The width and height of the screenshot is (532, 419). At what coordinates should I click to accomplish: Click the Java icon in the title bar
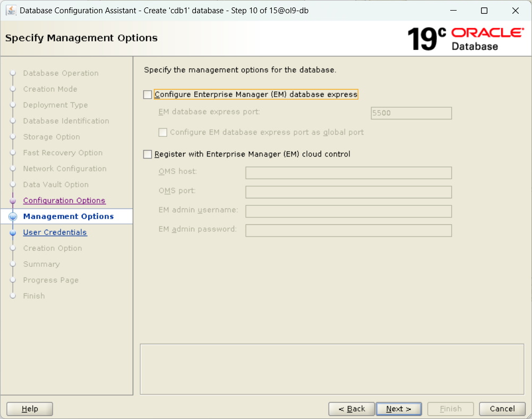[11, 11]
